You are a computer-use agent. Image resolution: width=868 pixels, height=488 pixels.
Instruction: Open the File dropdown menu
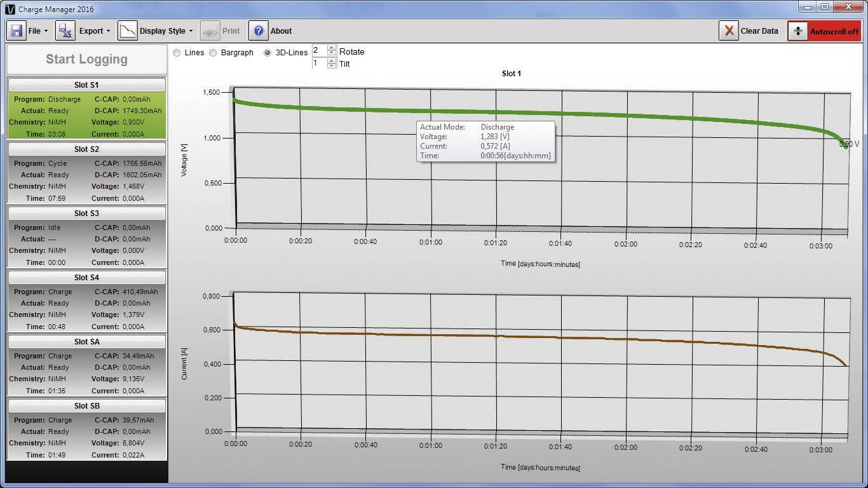point(38,30)
